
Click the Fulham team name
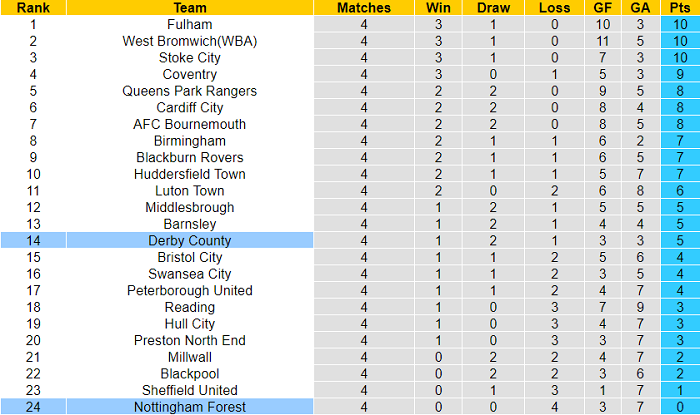pos(189,24)
